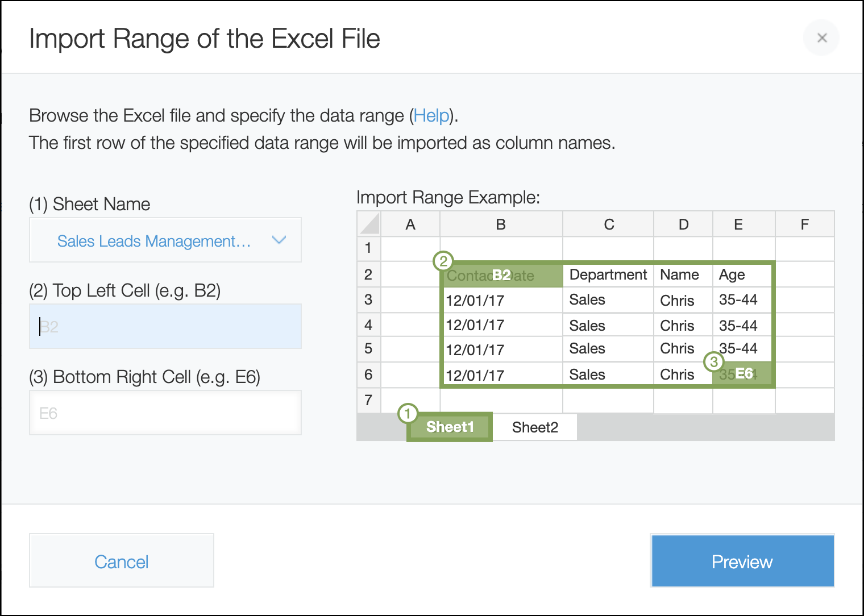The image size is (864, 616).
Task: Click the green circled number 1 marker
Action: point(408,413)
